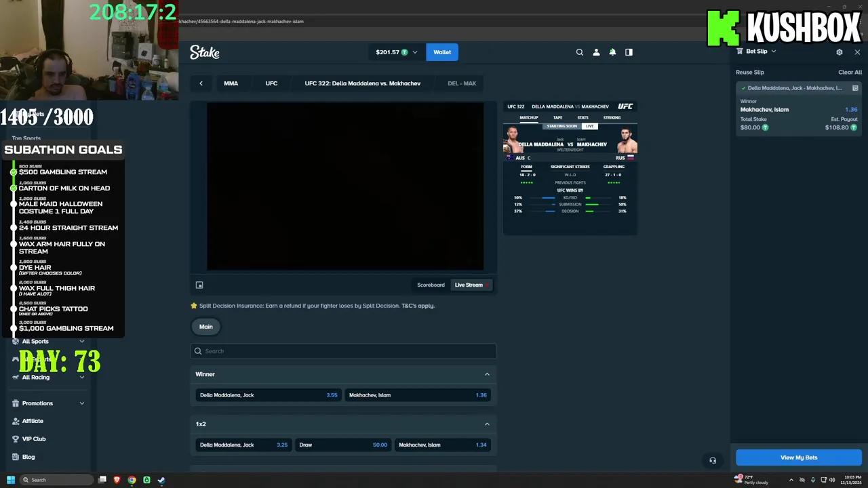Click the picture-in-picture icon below the stream
Screen dimensions: 868x488
point(199,285)
